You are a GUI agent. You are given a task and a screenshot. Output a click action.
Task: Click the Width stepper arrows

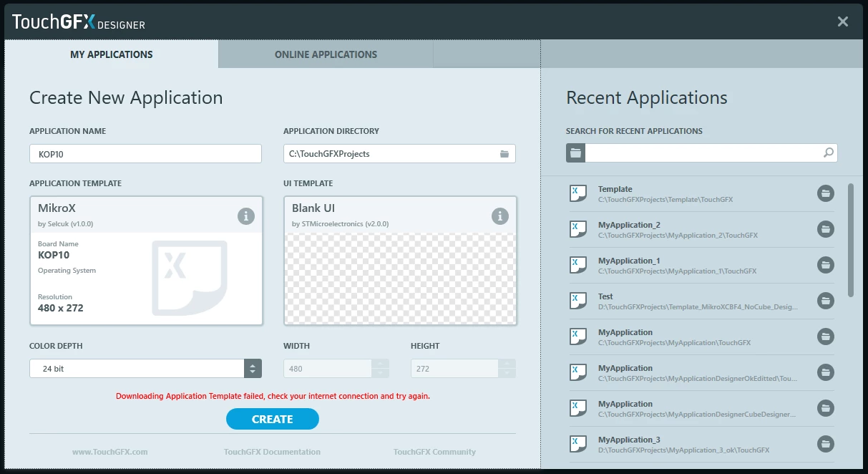381,369
